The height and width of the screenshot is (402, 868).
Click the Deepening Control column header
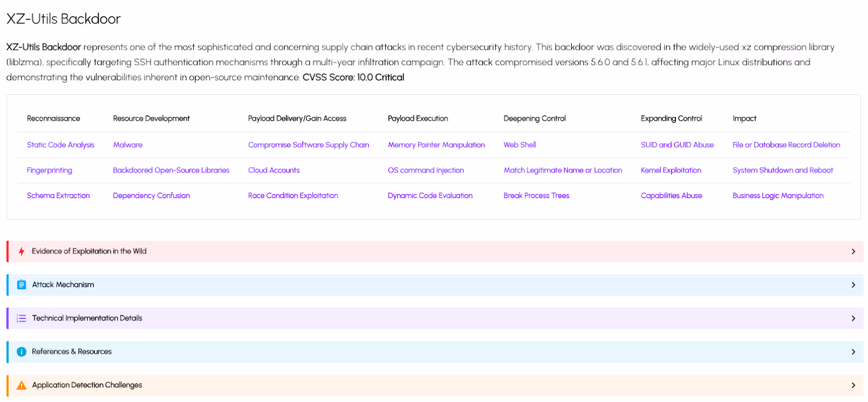point(534,118)
